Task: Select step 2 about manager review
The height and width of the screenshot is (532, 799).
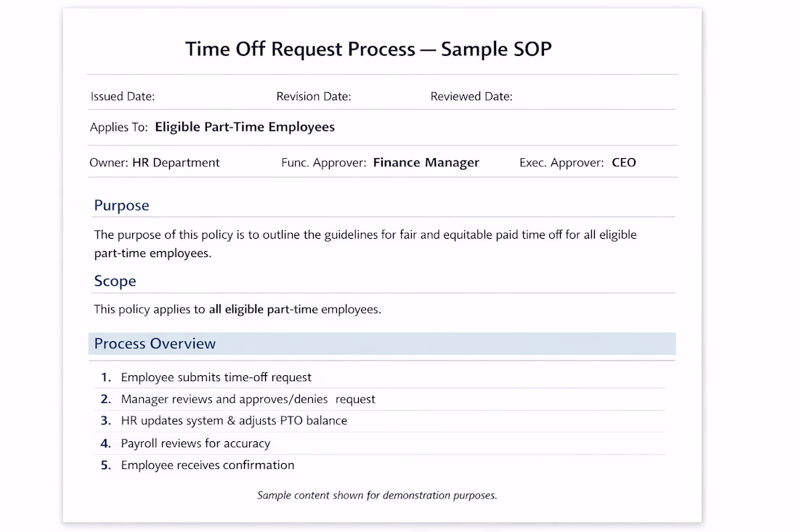Action: point(248,399)
